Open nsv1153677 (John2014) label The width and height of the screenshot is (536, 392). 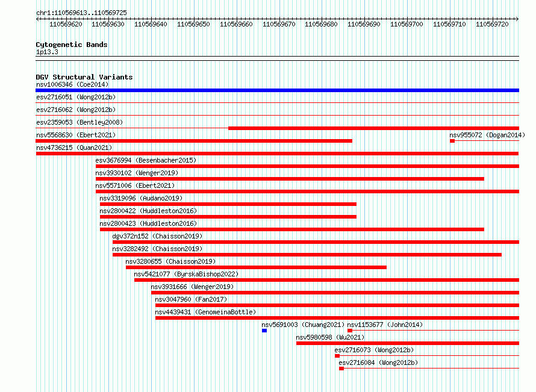[385, 325]
